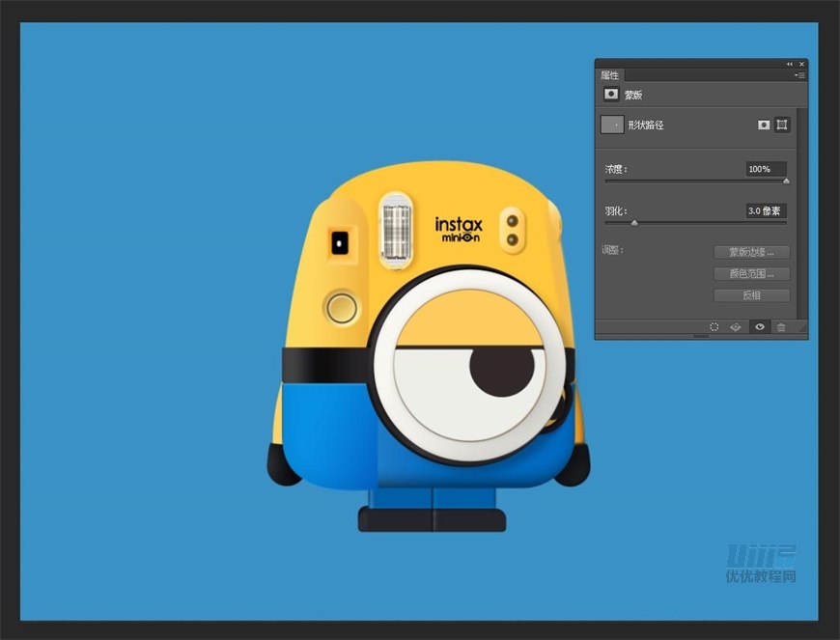840x640 pixels.
Task: Collapse the Properties panel with double arrows
Action: (x=790, y=64)
